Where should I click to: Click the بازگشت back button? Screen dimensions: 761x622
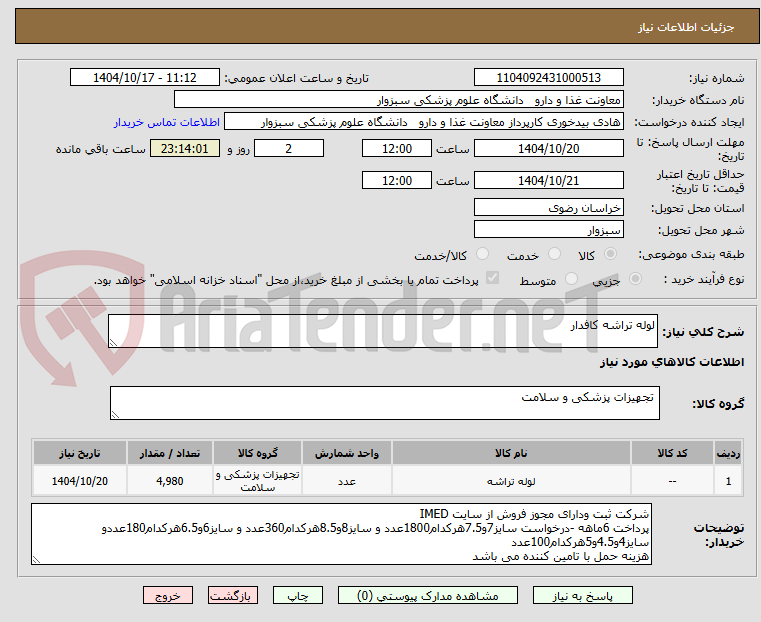233,595
